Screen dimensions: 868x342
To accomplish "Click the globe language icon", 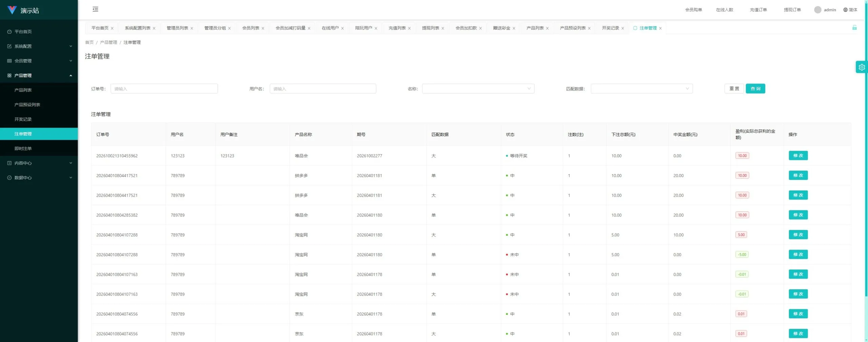I will (x=845, y=10).
